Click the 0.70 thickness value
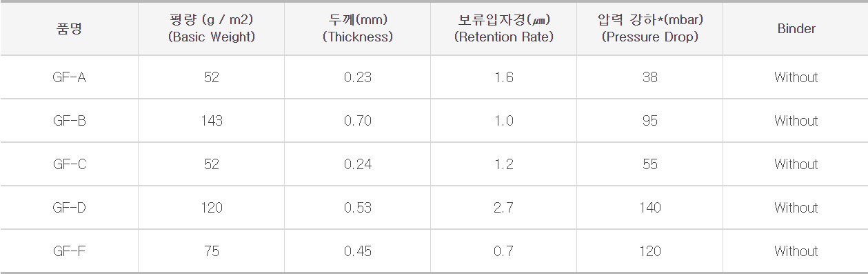The height and width of the screenshot is (274, 868). click(x=357, y=121)
